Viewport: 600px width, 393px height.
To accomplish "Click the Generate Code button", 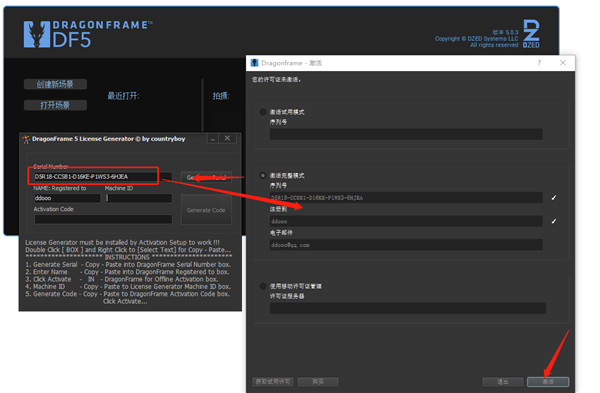I will click(206, 210).
